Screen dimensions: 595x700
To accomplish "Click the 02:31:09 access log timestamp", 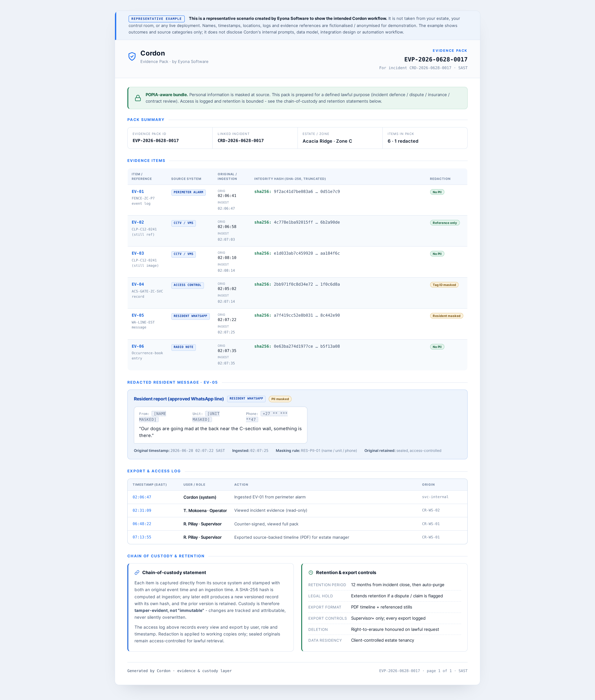I will [x=142, y=511].
